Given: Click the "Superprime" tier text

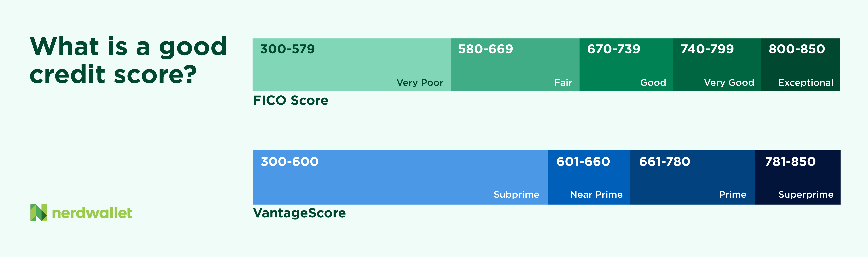Looking at the screenshot, I should pos(805,194).
